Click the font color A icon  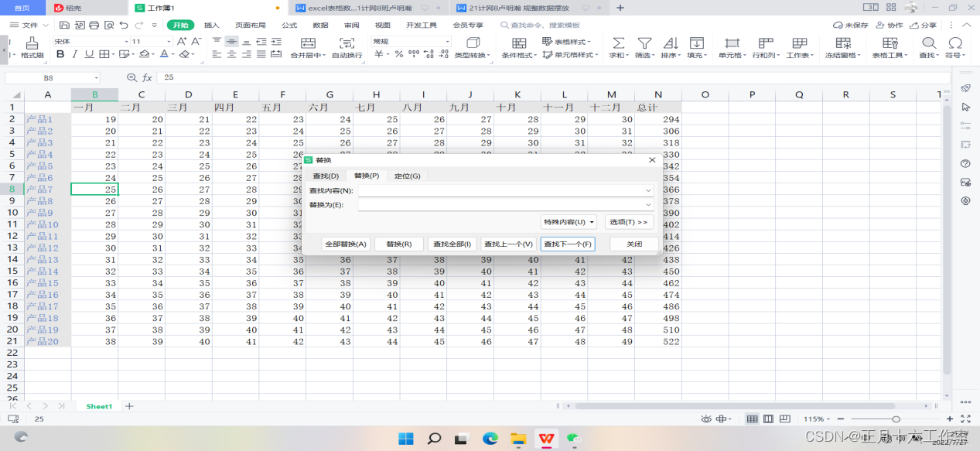(163, 54)
